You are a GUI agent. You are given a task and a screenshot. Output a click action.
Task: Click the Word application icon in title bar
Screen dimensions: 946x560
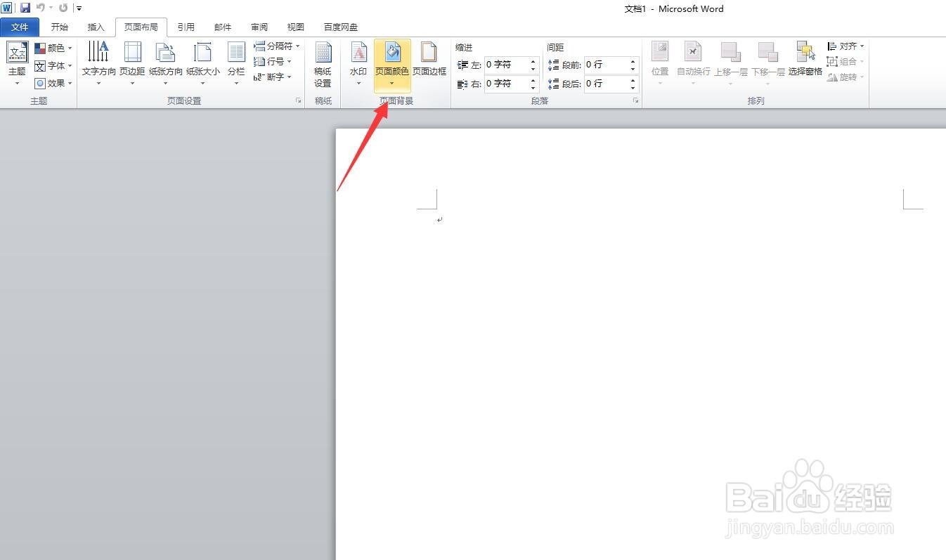click(7, 8)
